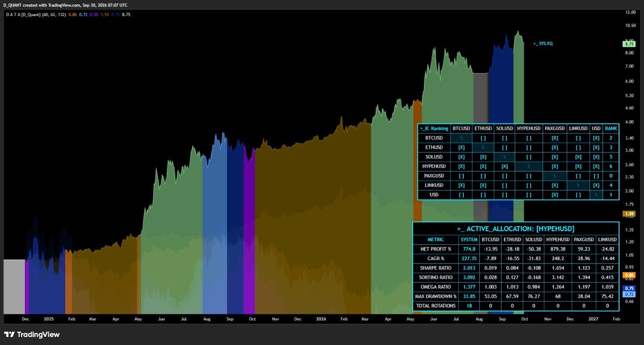Click the METRIC column header
The width and height of the screenshot is (644, 345).
tap(435, 239)
